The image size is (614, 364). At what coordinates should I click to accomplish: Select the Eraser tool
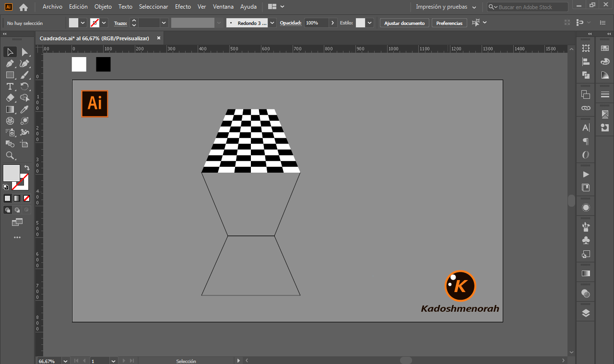[x=10, y=98]
